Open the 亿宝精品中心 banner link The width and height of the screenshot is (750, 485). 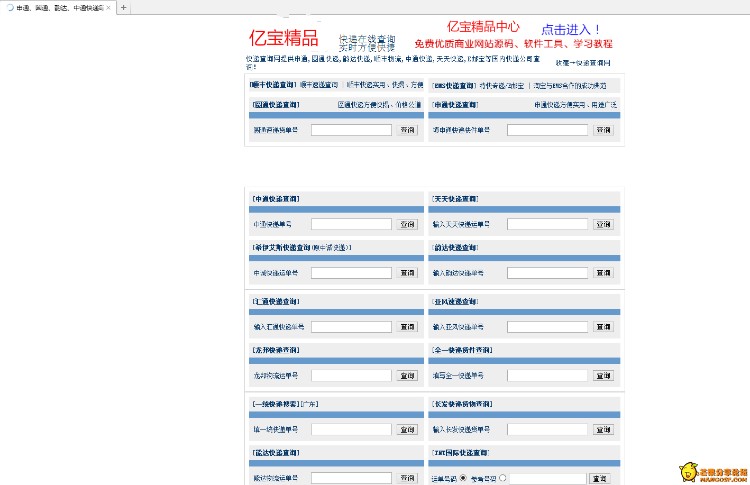[483, 26]
